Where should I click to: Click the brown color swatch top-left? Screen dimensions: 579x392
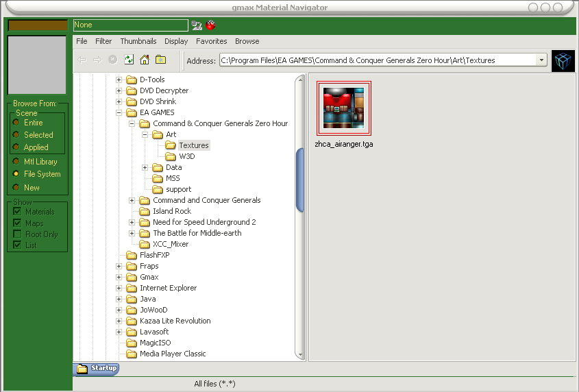click(x=38, y=25)
